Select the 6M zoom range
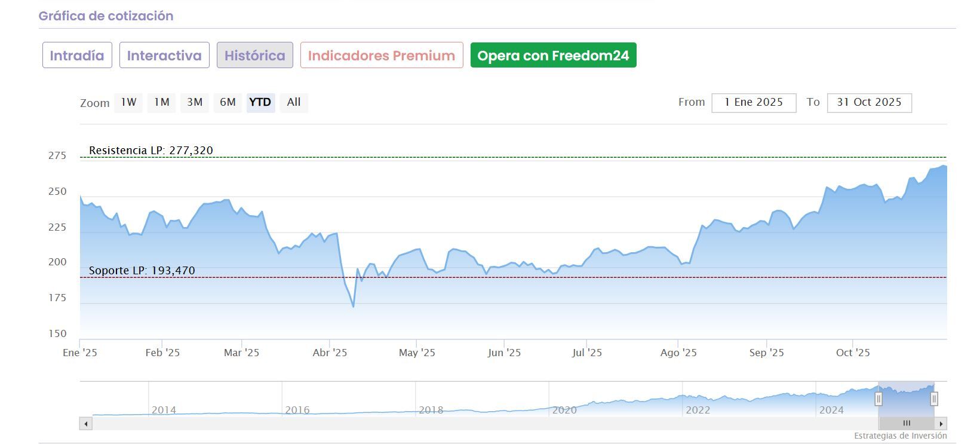The height and width of the screenshot is (444, 980). (x=228, y=102)
